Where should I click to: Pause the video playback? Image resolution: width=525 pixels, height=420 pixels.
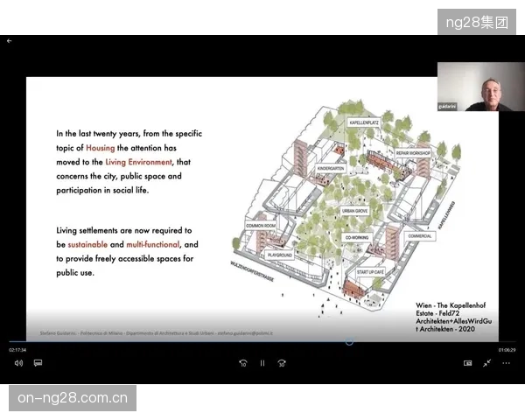pyautogui.click(x=262, y=363)
